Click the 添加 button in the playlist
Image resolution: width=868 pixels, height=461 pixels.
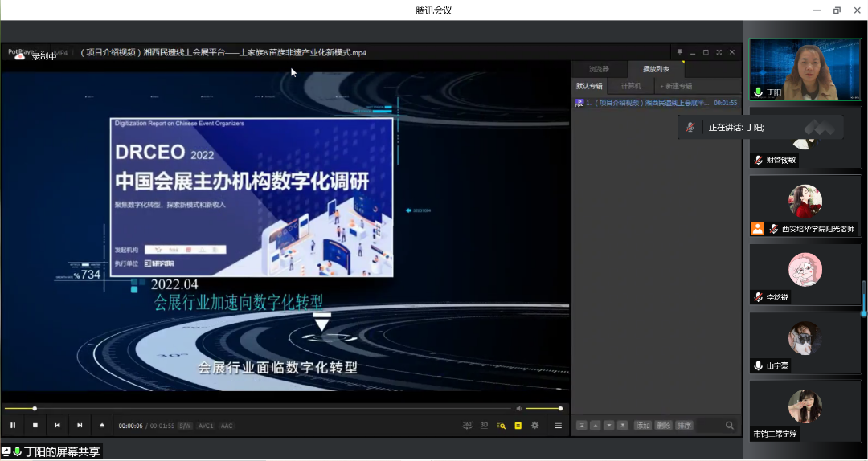(642, 426)
